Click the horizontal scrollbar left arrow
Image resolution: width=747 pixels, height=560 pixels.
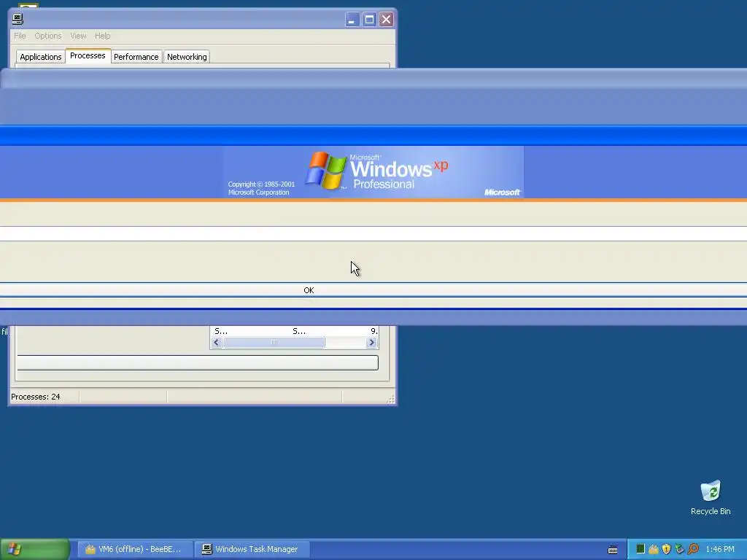217,343
